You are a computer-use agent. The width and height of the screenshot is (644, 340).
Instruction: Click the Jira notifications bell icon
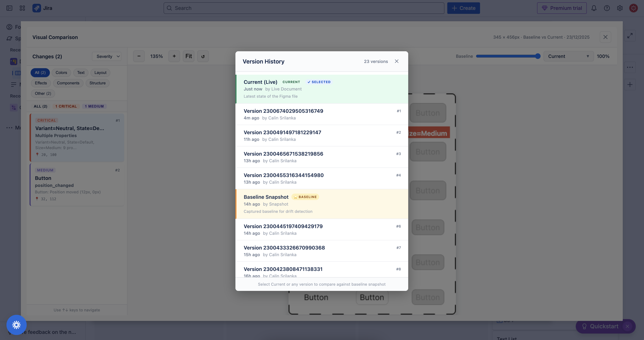click(594, 8)
